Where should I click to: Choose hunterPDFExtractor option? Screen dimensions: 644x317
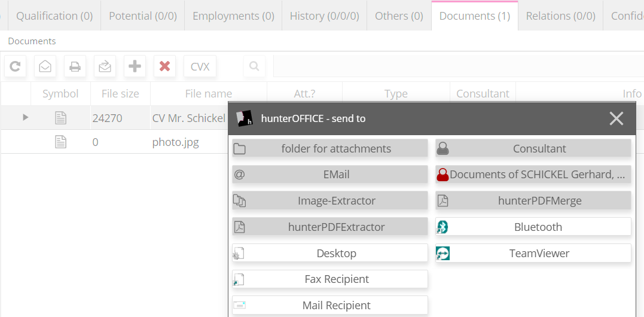(330, 227)
